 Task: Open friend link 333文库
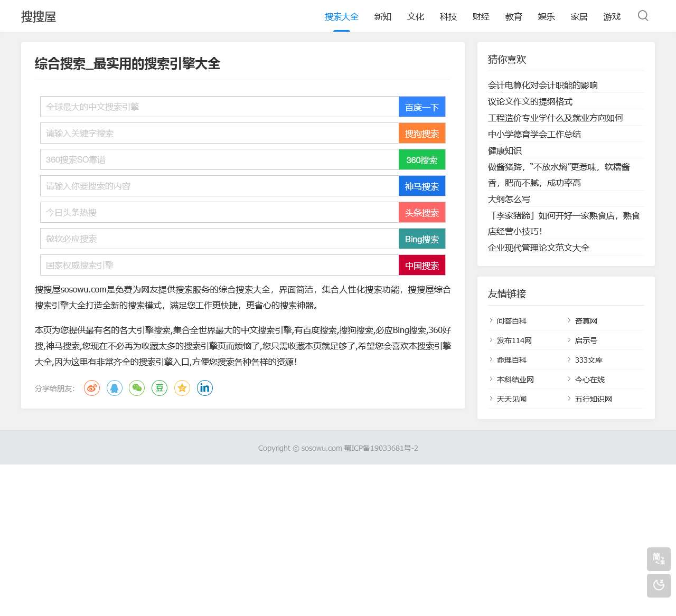coord(589,360)
